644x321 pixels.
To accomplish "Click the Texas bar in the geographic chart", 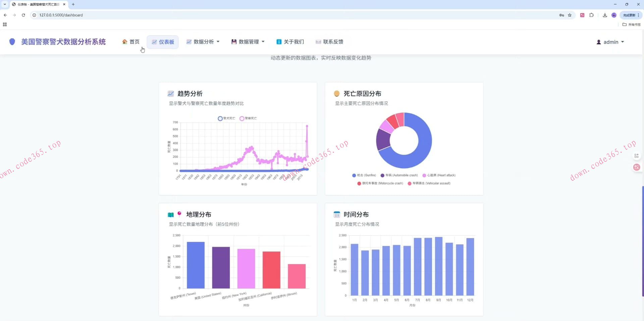I will [196, 265].
